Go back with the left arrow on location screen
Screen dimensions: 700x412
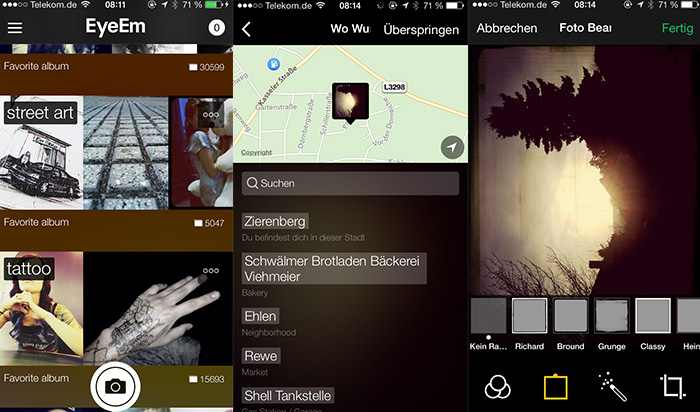point(246,29)
